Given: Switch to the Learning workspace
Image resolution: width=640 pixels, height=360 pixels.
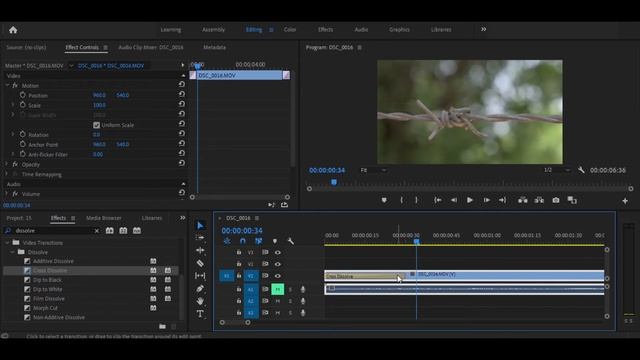Looking at the screenshot, I should (171, 29).
